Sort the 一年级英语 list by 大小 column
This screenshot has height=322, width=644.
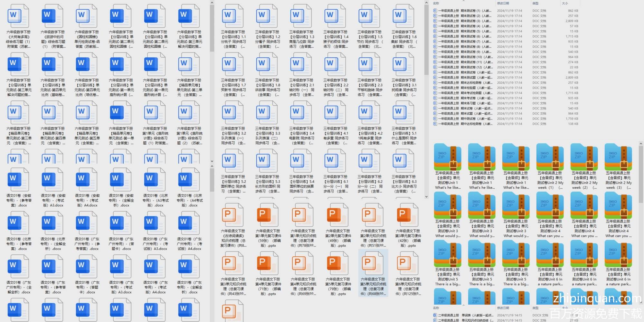(565, 3)
